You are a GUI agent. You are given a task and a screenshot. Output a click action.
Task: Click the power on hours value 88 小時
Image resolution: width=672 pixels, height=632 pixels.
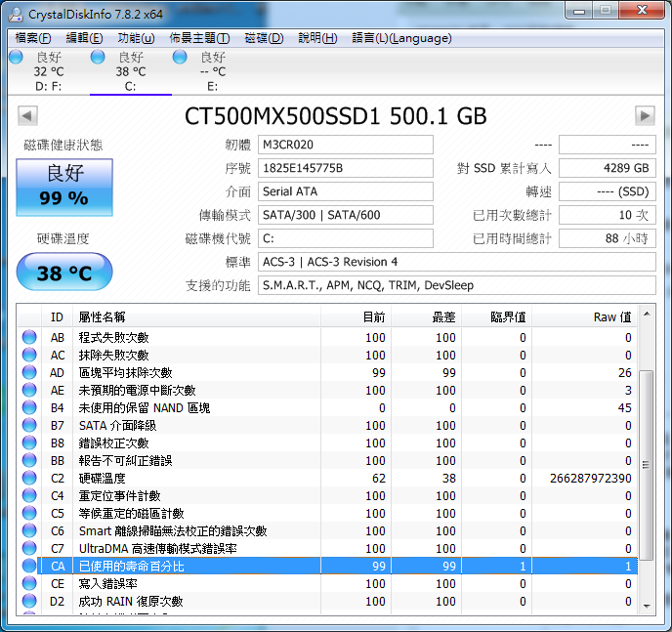click(x=608, y=238)
